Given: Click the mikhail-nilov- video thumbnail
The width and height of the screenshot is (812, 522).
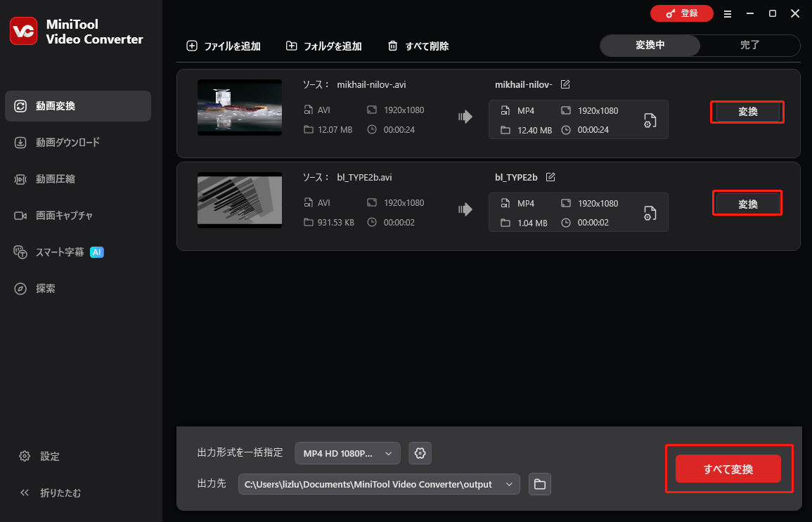Looking at the screenshot, I should 239,107.
